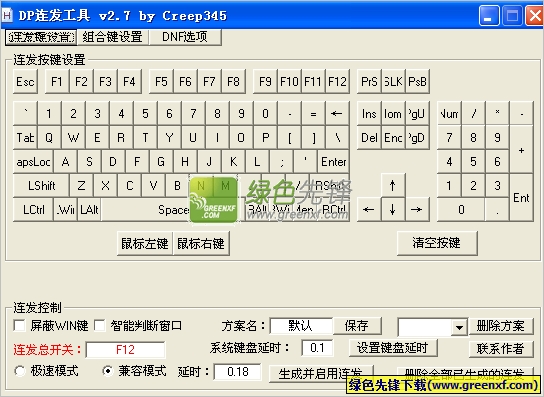Open the DNF选项 tab

(185, 36)
